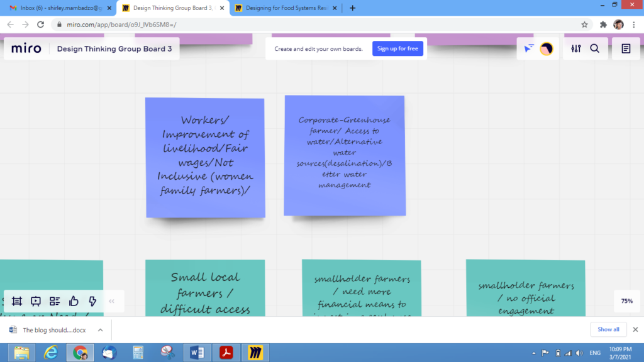644x362 pixels.
Task: Switch to Designing for Food Systems tab
Action: (286, 8)
